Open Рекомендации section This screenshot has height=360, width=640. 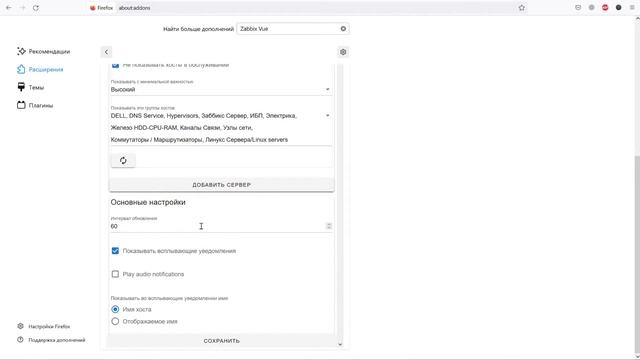pos(44,51)
